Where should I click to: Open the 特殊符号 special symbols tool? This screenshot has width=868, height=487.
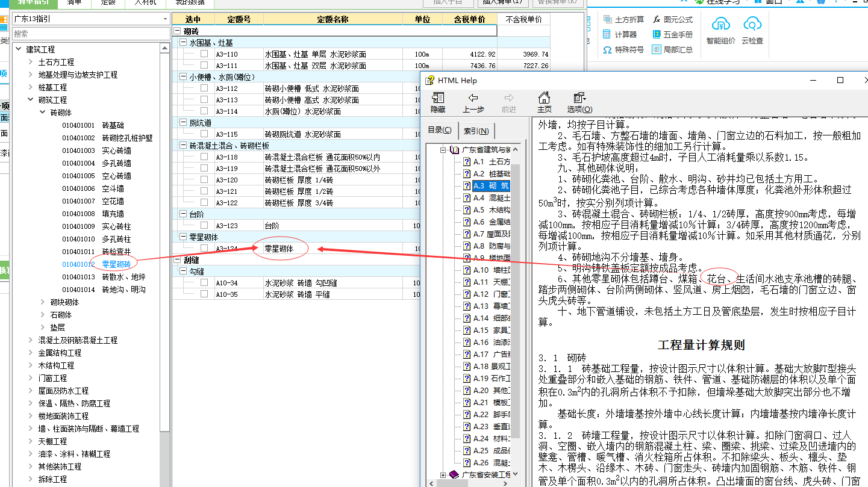point(623,49)
